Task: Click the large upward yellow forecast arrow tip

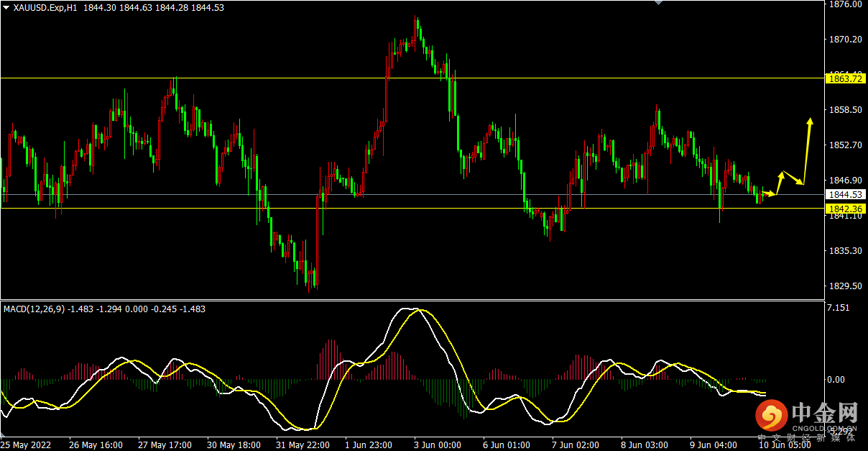Action: click(810, 121)
